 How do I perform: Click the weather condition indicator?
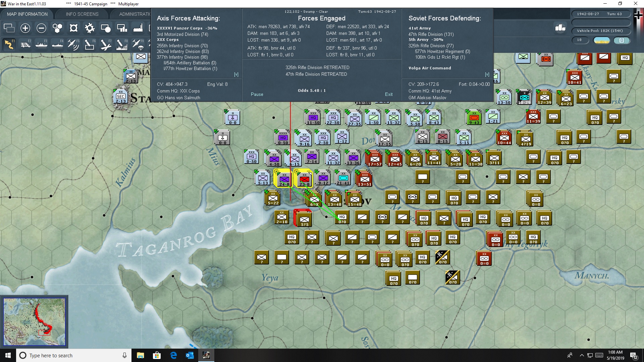(602, 40)
